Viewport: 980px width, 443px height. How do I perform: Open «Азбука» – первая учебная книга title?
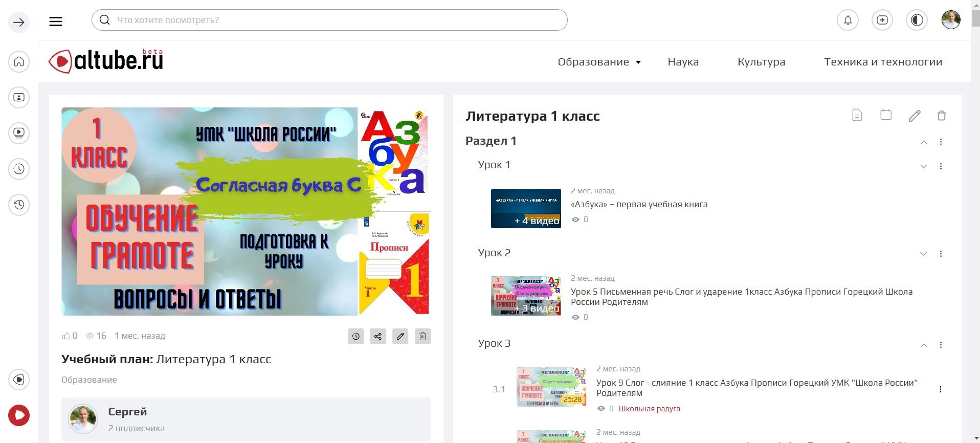[x=639, y=204]
